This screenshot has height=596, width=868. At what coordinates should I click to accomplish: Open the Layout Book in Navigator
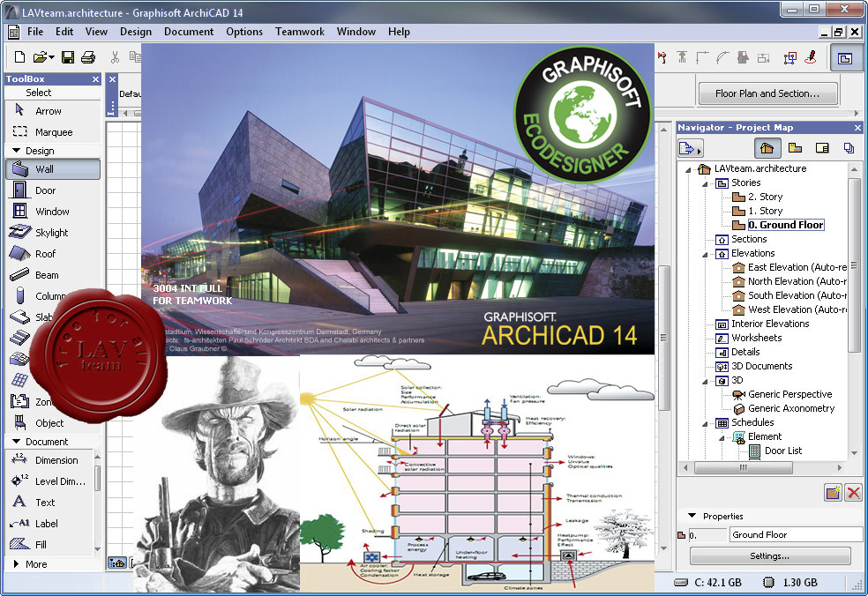coord(822,148)
